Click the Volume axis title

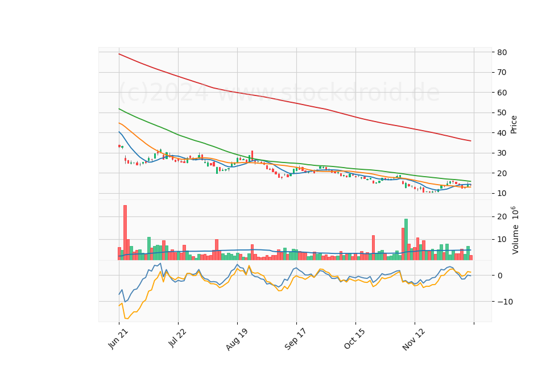[515, 230]
